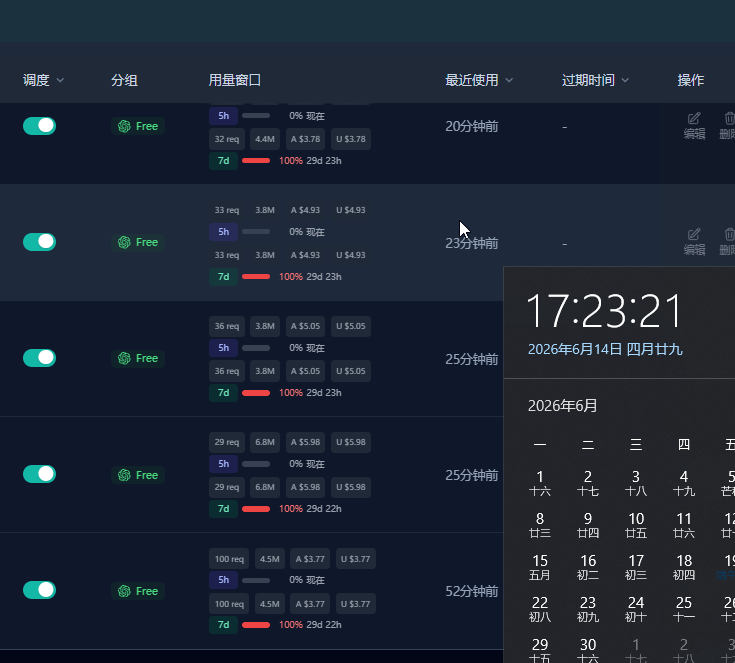Click the 52分钟前 last-used text
735x663 pixels.
pyautogui.click(x=472, y=591)
